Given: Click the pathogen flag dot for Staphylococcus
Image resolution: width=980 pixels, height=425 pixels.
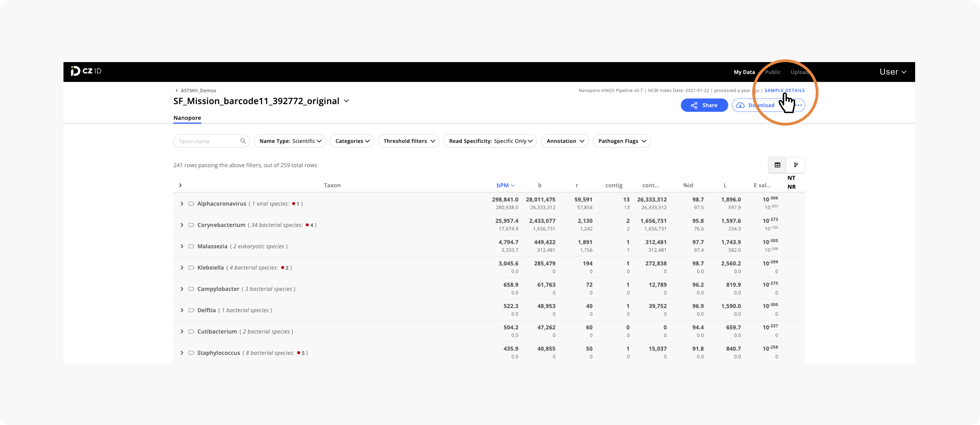Looking at the screenshot, I should click(x=298, y=353).
